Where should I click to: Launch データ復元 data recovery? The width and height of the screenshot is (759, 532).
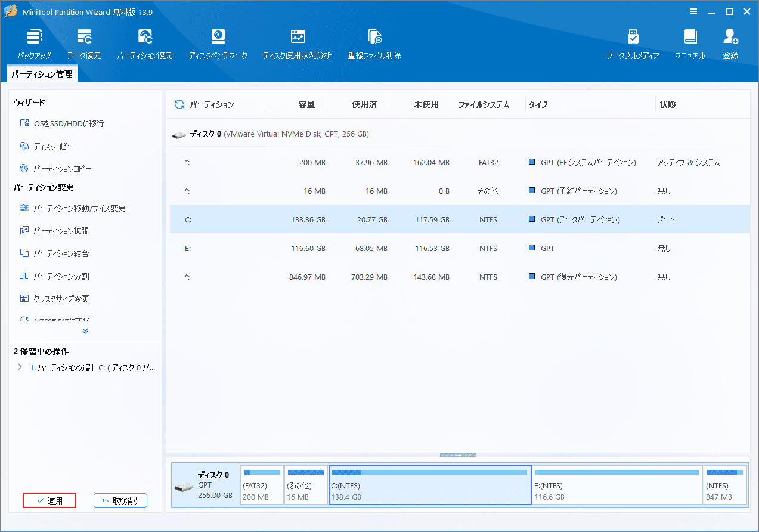tap(84, 44)
